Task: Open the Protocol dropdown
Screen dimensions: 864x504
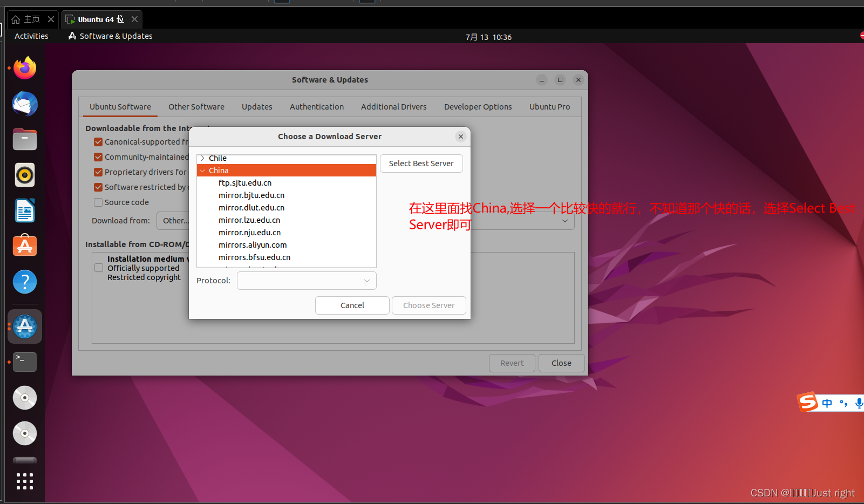Action: coord(306,280)
